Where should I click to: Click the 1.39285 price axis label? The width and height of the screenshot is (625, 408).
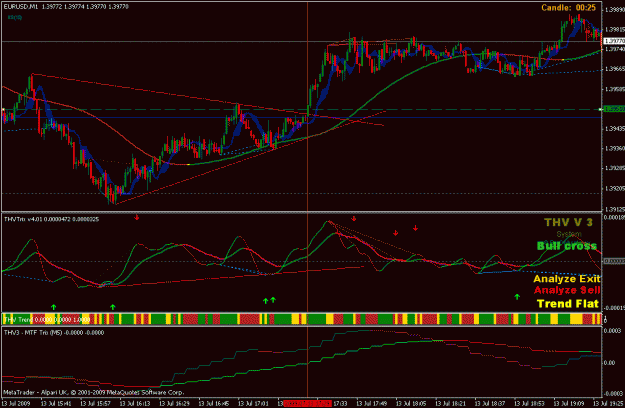coord(614,168)
